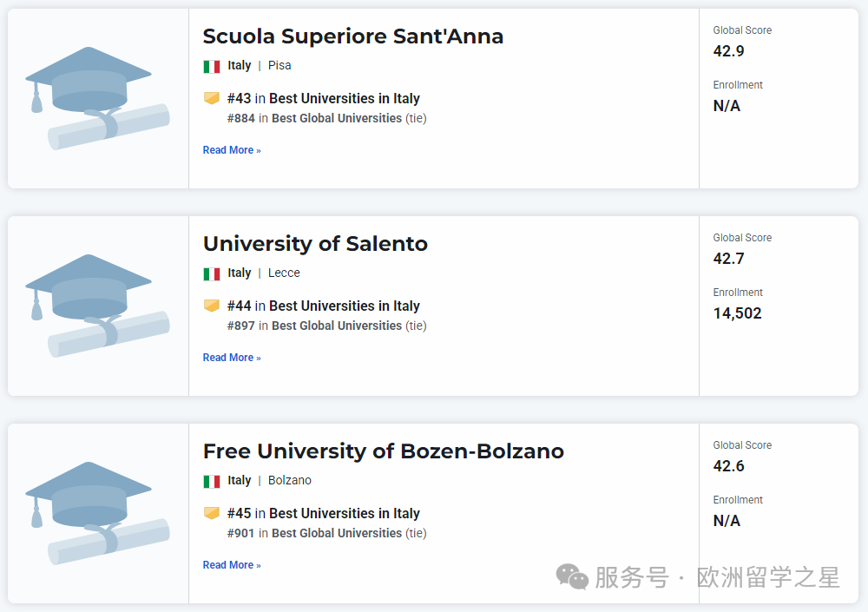Click Read More under Free University of Bozen-Bolzano
This screenshot has width=868, height=612.
[x=232, y=565]
